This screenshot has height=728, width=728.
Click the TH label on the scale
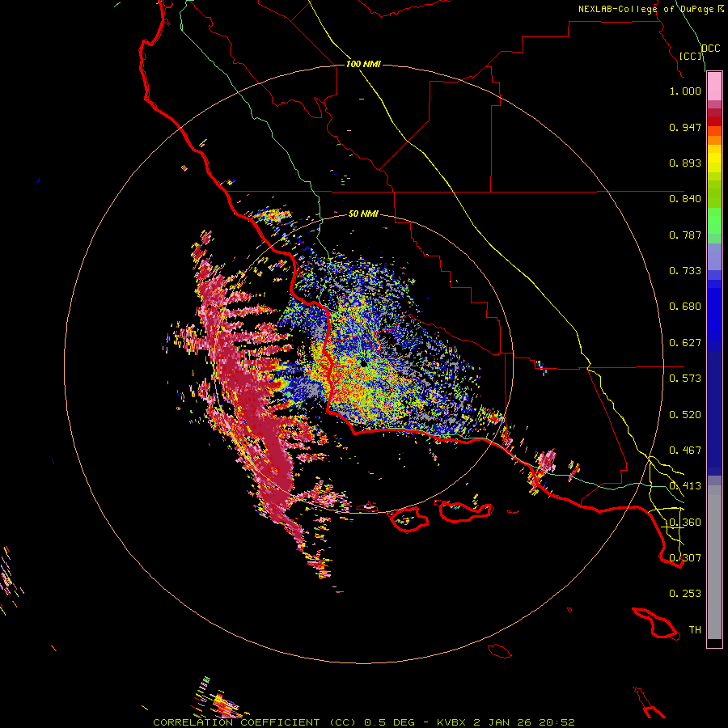coord(695,630)
